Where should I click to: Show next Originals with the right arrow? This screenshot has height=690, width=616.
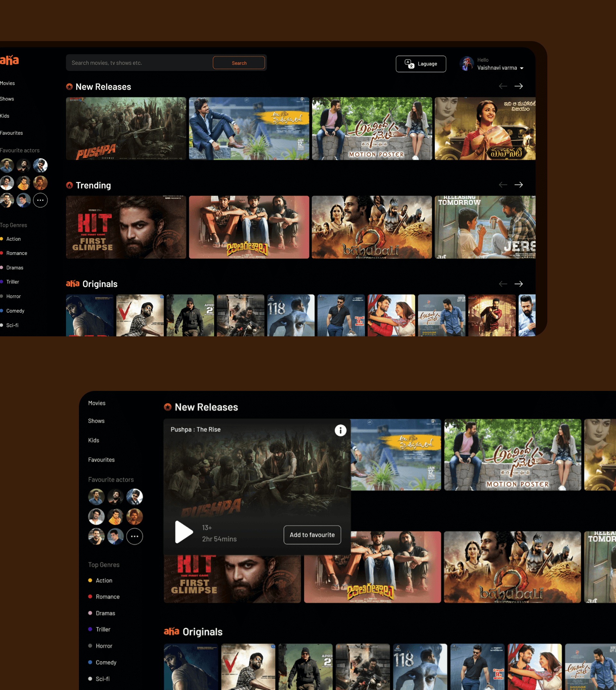point(518,284)
